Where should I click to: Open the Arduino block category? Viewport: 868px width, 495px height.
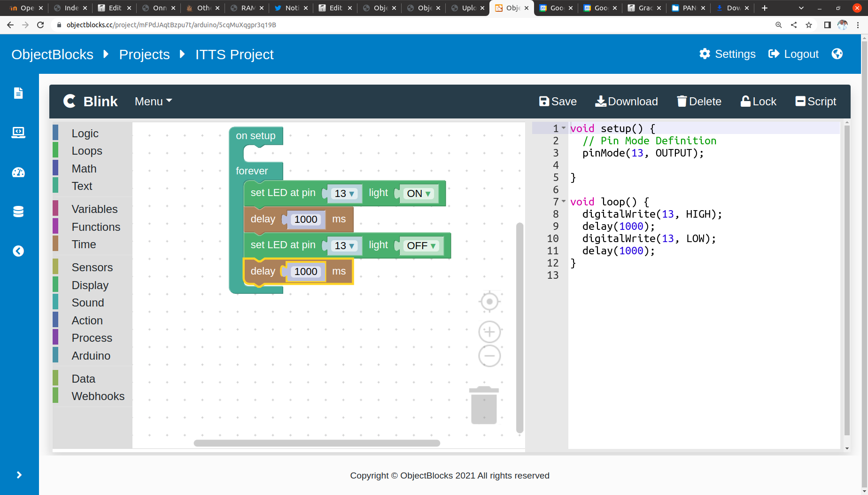pyautogui.click(x=91, y=356)
